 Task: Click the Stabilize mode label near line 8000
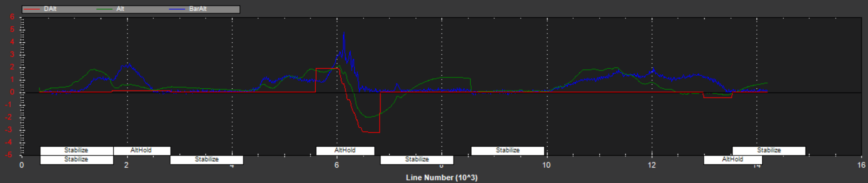click(417, 159)
